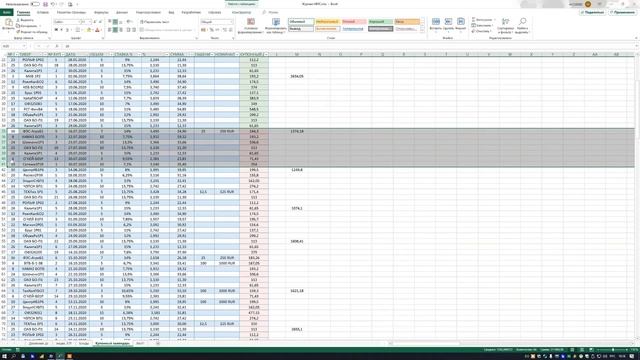Open the filter dropdown on СТАВКА % column
Viewport: 640px width, 360px height.
pyautogui.click(x=139, y=54)
